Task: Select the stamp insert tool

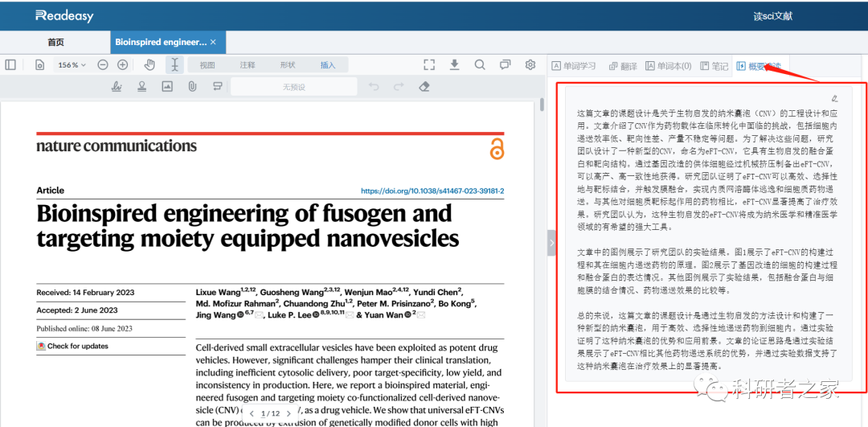Action: 141,87
